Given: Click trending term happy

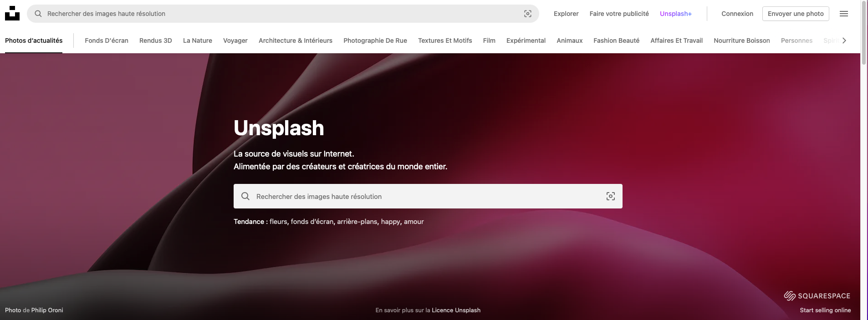Looking at the screenshot, I should pyautogui.click(x=391, y=222).
